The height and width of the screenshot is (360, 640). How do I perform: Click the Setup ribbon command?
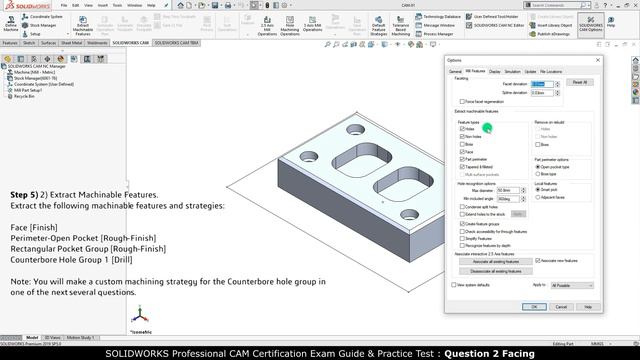31,34
